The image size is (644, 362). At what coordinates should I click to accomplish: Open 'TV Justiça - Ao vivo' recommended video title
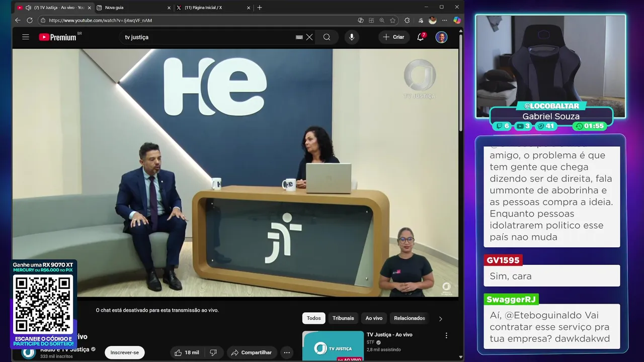click(x=389, y=335)
